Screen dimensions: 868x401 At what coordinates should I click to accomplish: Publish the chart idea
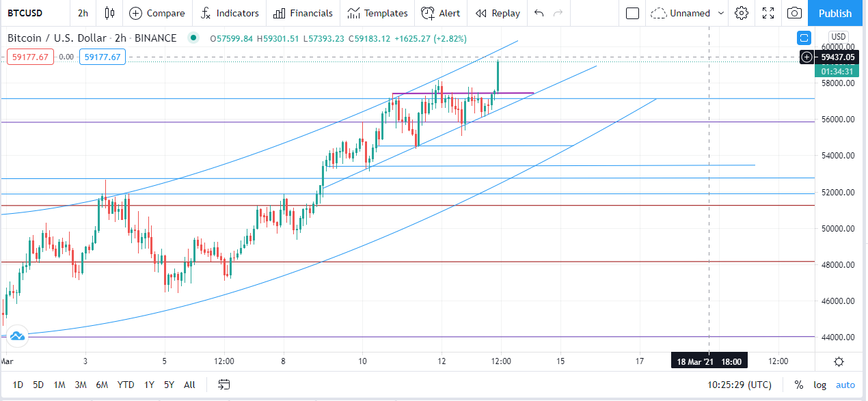point(835,13)
